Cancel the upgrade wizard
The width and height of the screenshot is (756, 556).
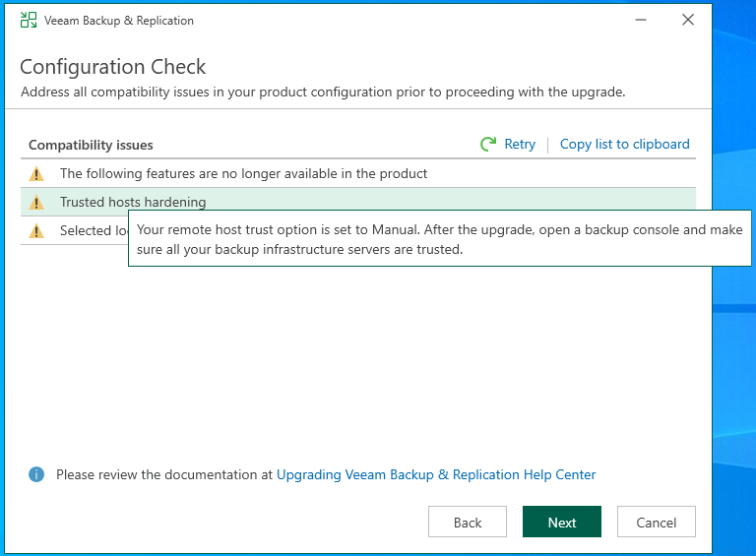656,523
